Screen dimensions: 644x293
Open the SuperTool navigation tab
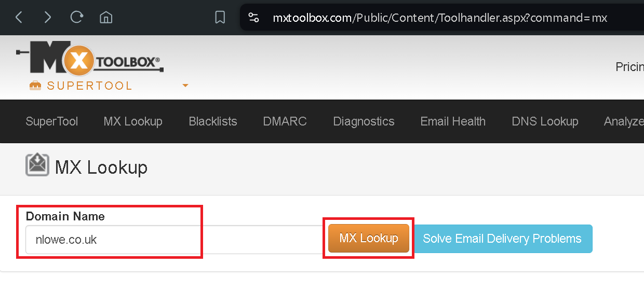pyautogui.click(x=52, y=121)
